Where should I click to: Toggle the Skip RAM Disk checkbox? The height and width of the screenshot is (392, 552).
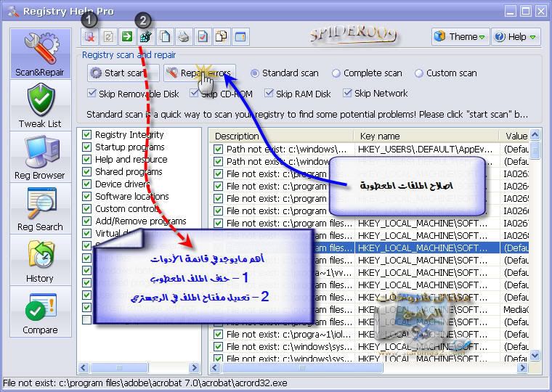(x=269, y=93)
